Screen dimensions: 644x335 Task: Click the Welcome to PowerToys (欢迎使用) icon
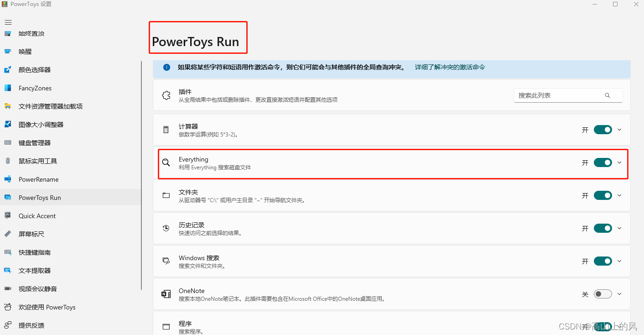click(x=8, y=307)
